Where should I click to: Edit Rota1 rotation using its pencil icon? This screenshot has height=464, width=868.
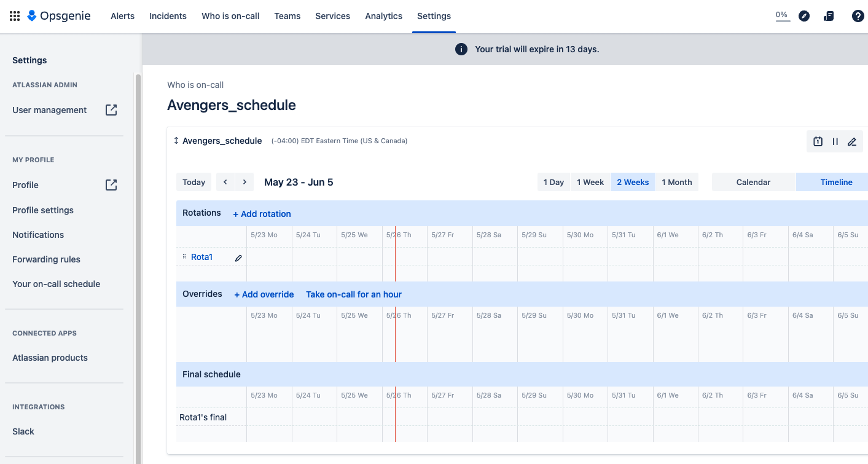coord(238,258)
